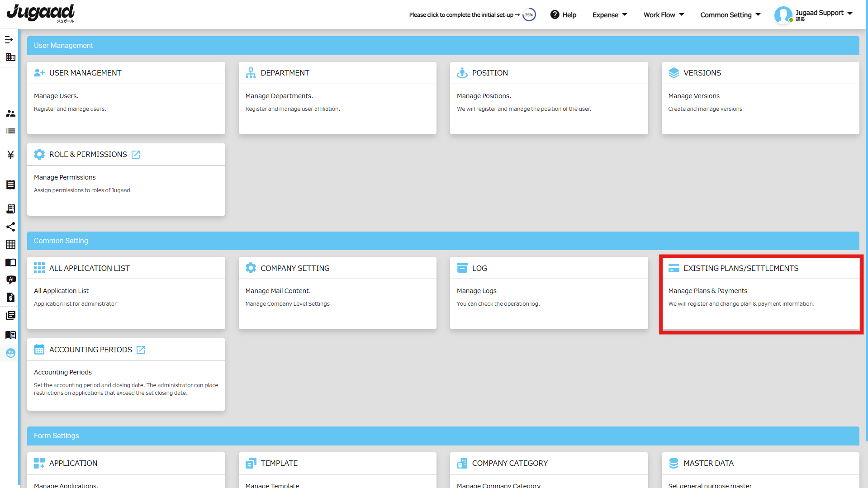Open the manual book sidebar icon
The width and height of the screenshot is (868, 488).
[x=10, y=335]
